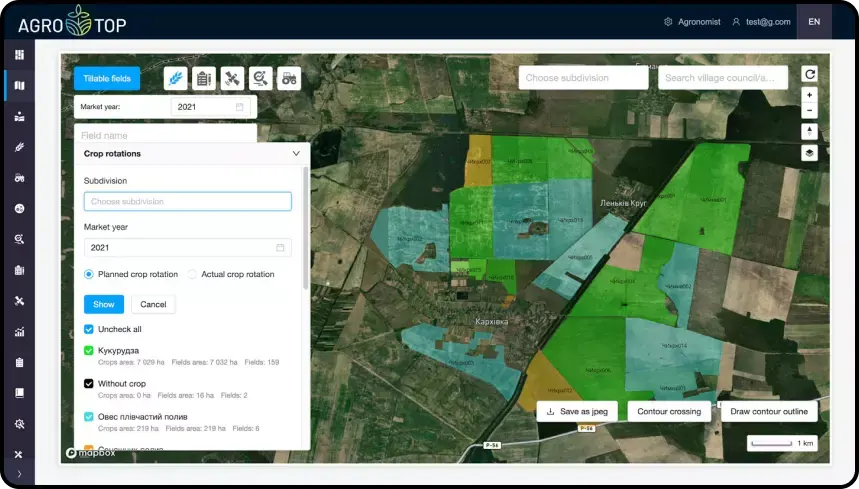Open Market year picker in Crop rotations panel
This screenshot has height=489, width=859.
tap(187, 248)
